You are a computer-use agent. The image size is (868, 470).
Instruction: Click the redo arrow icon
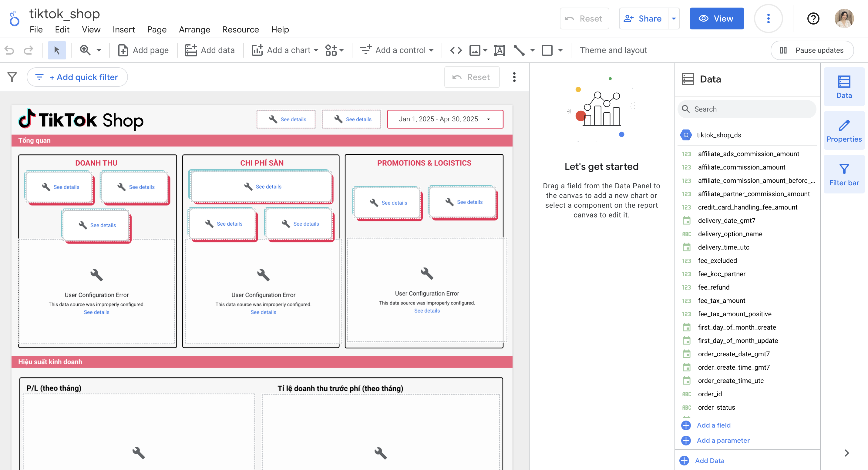28,50
